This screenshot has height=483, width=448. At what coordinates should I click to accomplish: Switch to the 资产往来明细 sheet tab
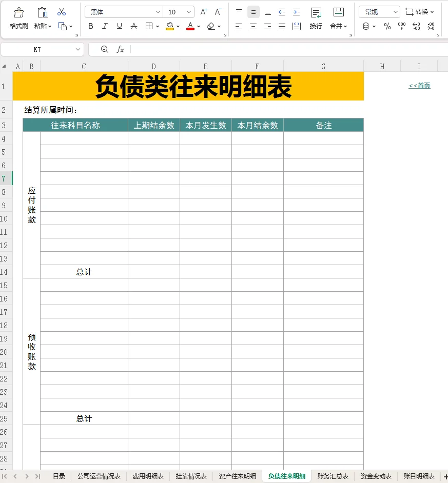238,476
